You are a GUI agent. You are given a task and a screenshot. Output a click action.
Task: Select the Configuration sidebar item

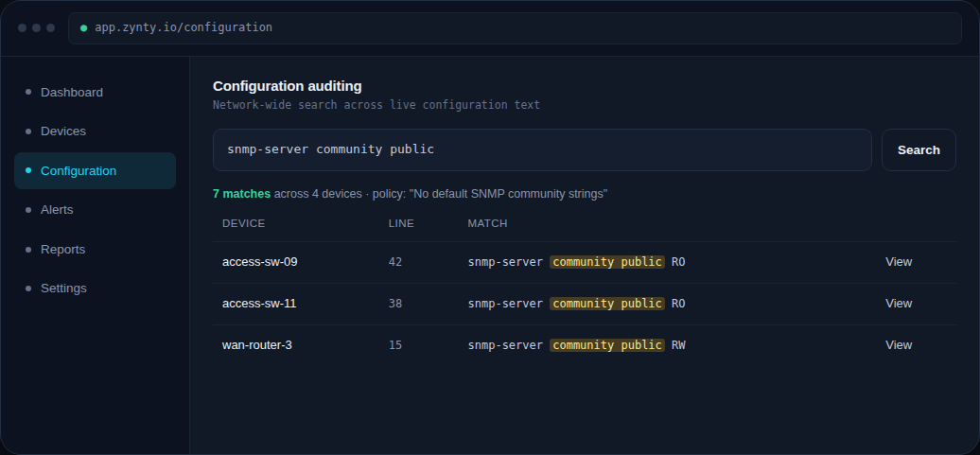(x=95, y=170)
